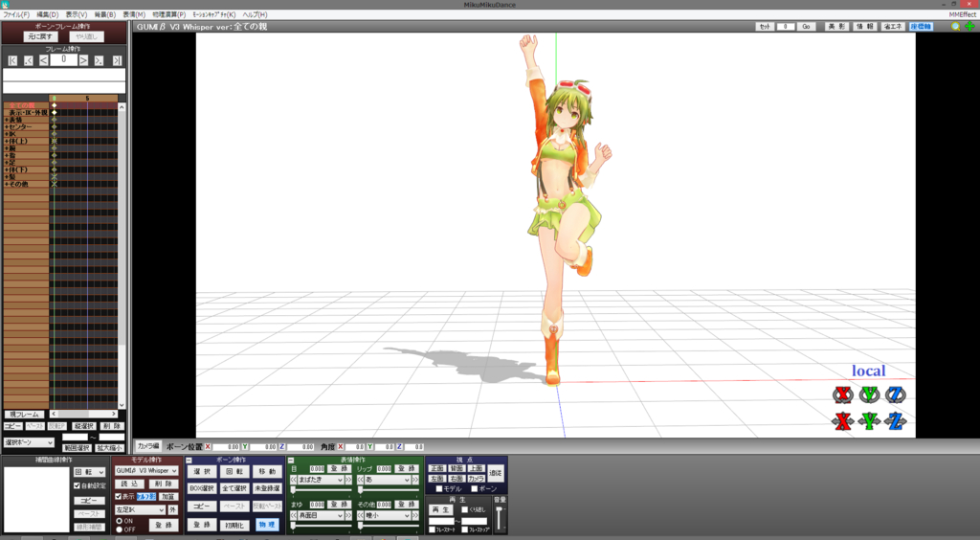
Task: Open the 真面目 brow morph dropdown
Action: (322, 516)
